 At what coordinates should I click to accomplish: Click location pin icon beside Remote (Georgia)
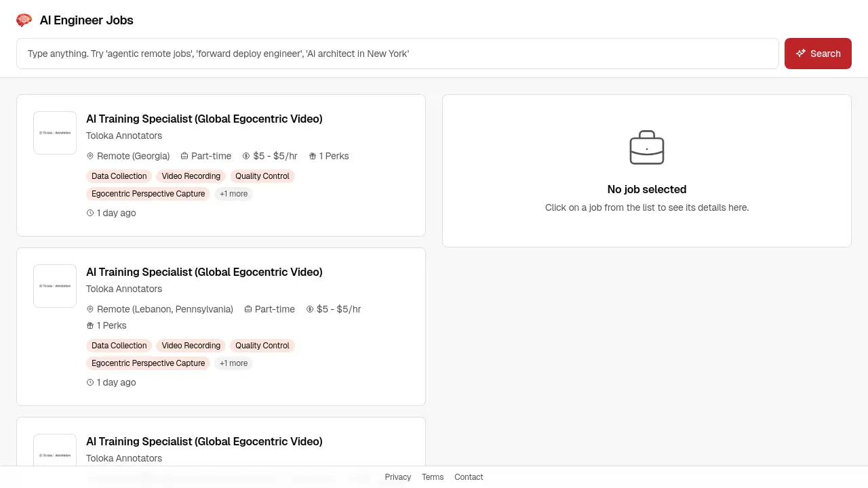coord(90,156)
